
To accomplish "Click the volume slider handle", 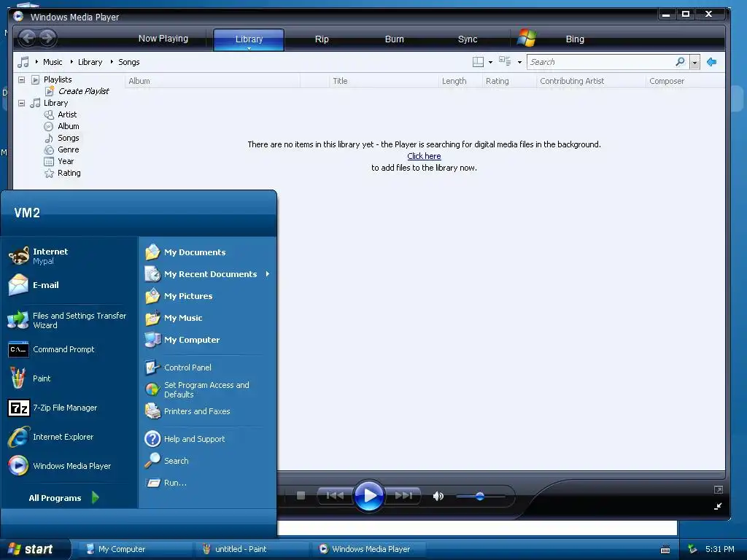I will pyautogui.click(x=480, y=496).
